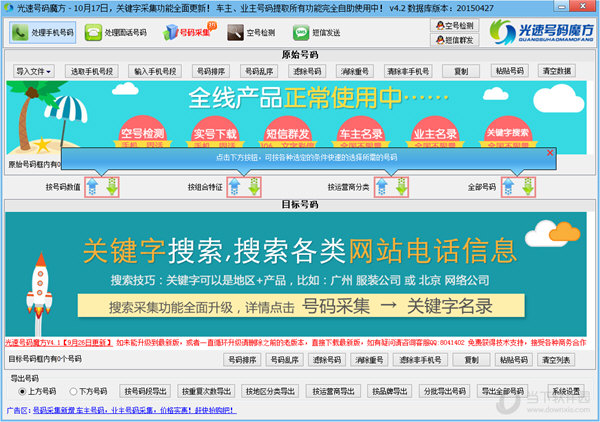Click the 空号检测 red circle in banner
This screenshot has height=422, width=600.
click(142, 132)
